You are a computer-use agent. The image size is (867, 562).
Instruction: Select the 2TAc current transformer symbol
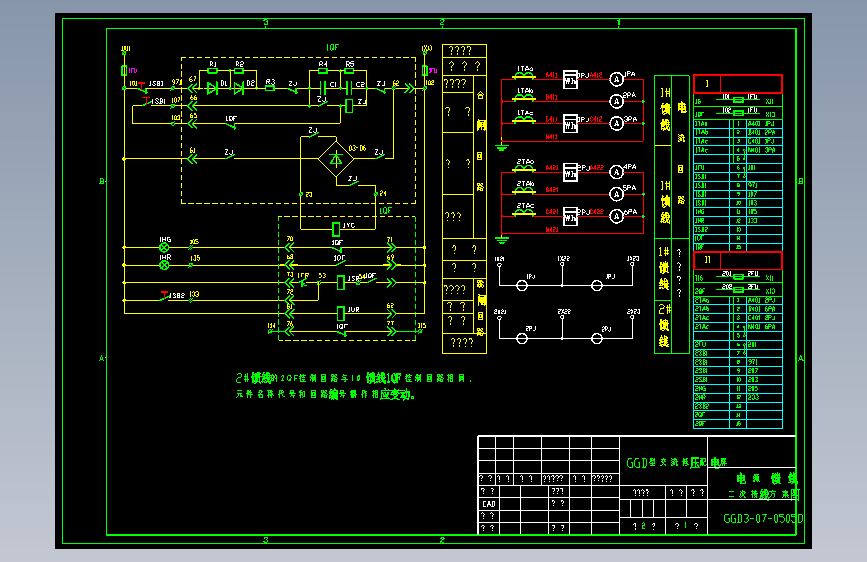point(524,213)
